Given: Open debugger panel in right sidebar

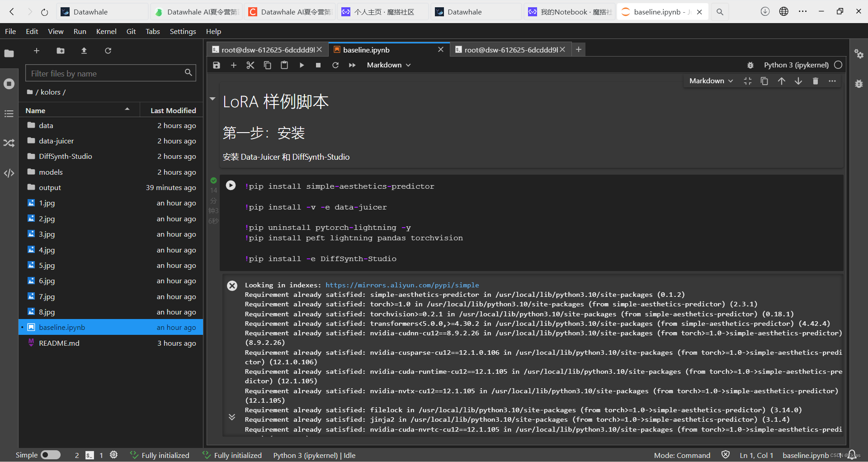Looking at the screenshot, I should tap(859, 84).
